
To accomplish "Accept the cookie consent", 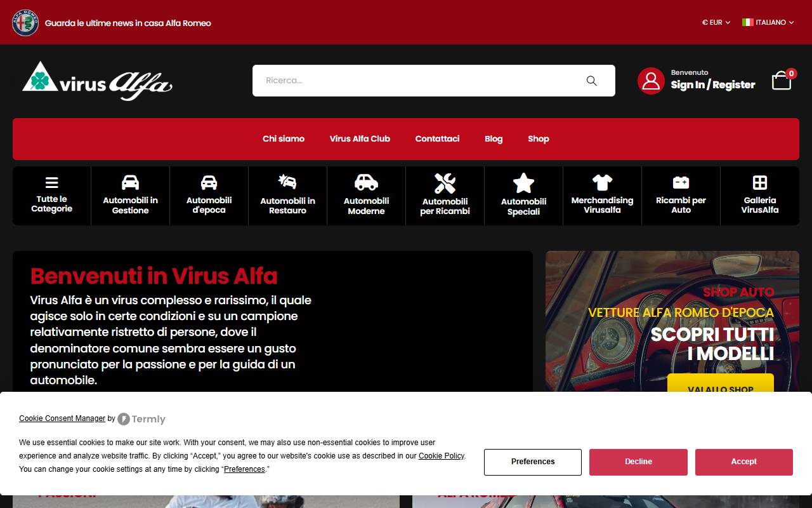I will tap(744, 462).
